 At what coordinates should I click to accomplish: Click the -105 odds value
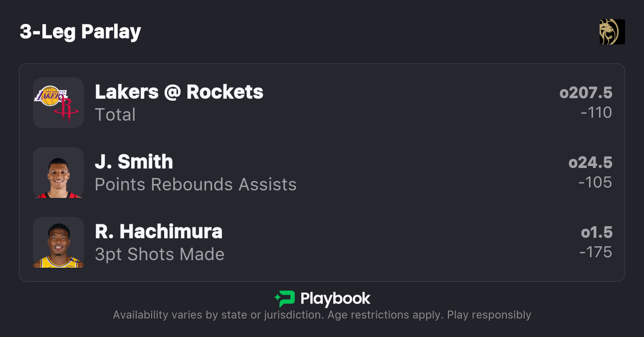pos(595,182)
